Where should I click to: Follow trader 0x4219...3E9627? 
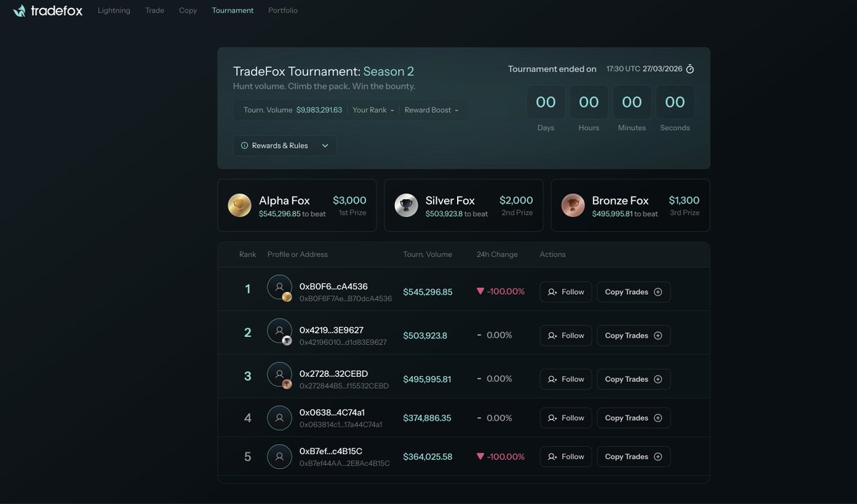(566, 336)
